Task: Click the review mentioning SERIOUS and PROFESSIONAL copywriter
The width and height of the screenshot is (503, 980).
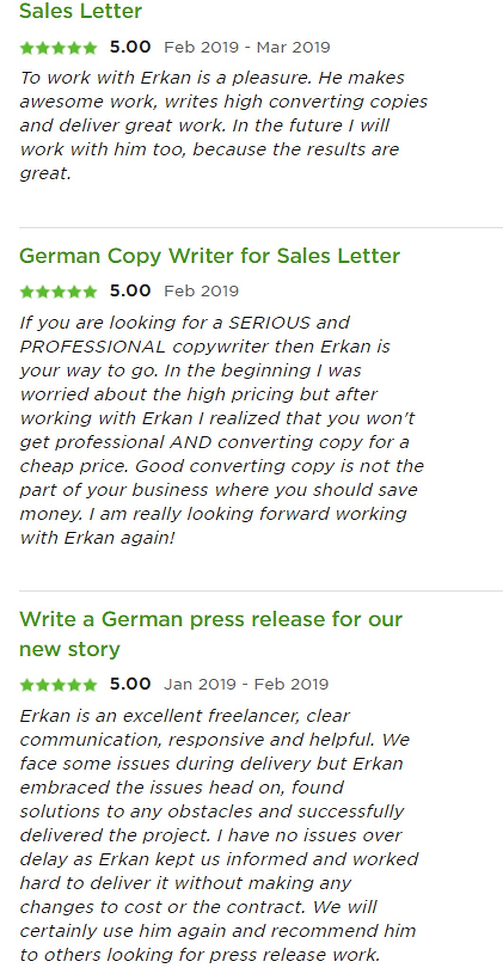Action: pos(221,430)
